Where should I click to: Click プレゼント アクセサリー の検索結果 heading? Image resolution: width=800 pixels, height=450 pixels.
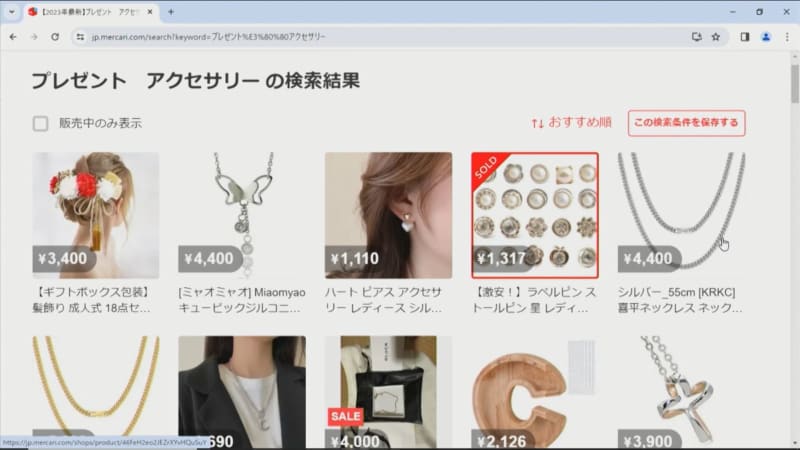tap(196, 81)
